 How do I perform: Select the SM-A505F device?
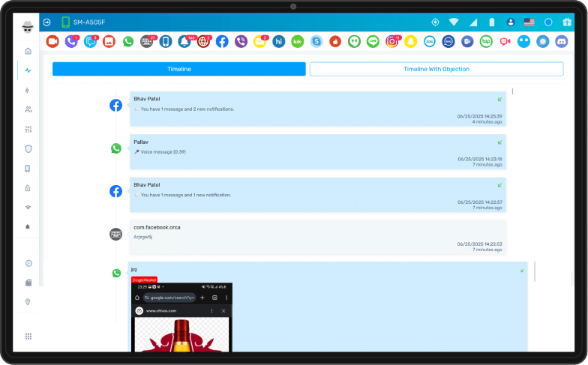83,22
